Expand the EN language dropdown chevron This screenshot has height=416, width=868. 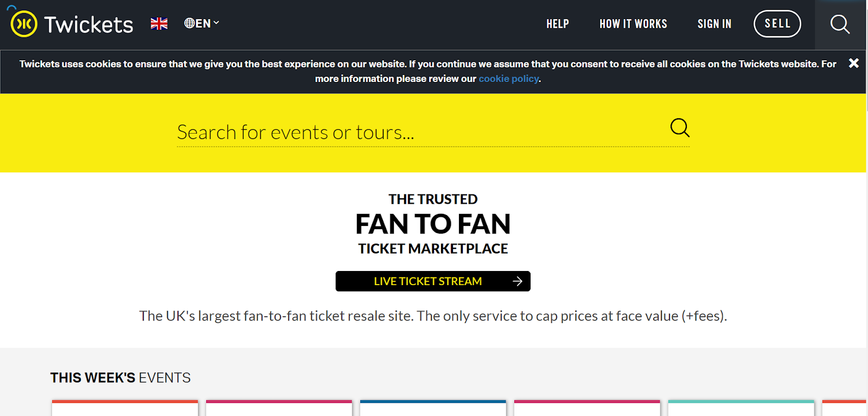[216, 23]
